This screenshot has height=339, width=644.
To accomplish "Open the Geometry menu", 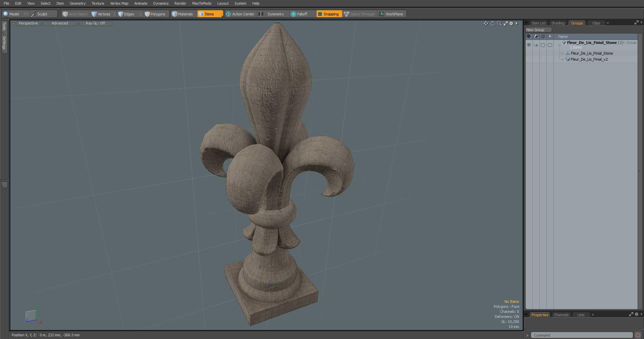I will tap(77, 3).
